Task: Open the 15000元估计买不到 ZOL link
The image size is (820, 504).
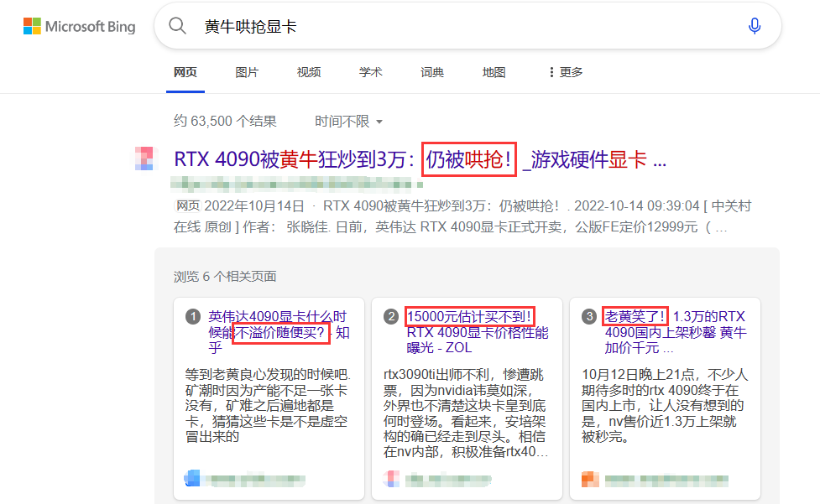Action: pos(477,331)
